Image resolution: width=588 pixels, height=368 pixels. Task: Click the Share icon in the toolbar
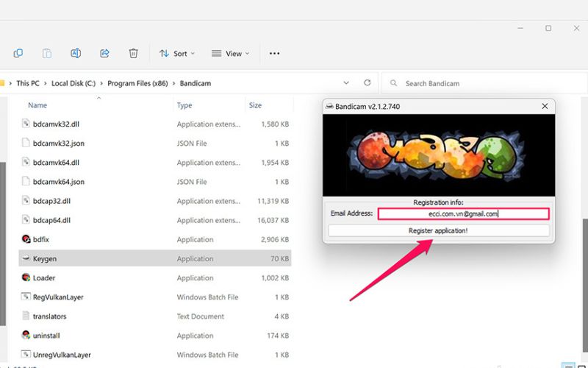[x=104, y=53]
